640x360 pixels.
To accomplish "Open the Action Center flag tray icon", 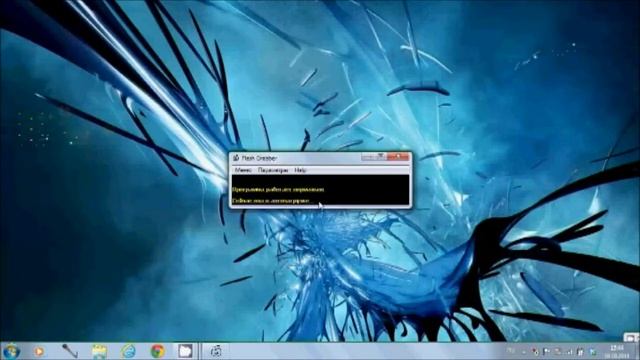I will coord(546,351).
